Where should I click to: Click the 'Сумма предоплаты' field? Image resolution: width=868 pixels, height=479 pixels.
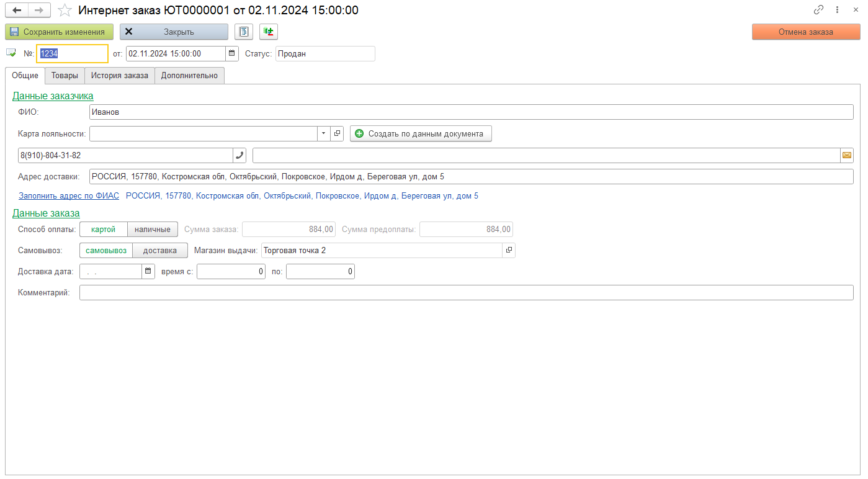(466, 230)
